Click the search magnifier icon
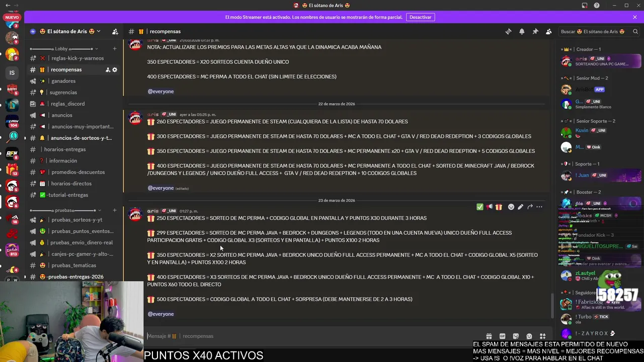Viewport: 644px width, 362px height. coord(635,31)
